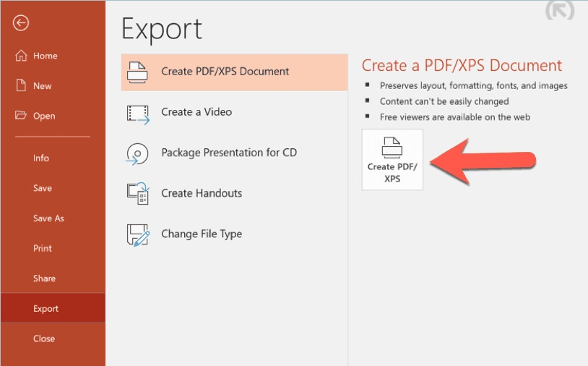Select the highlighted Export menu item
588x366 pixels.
(53, 308)
